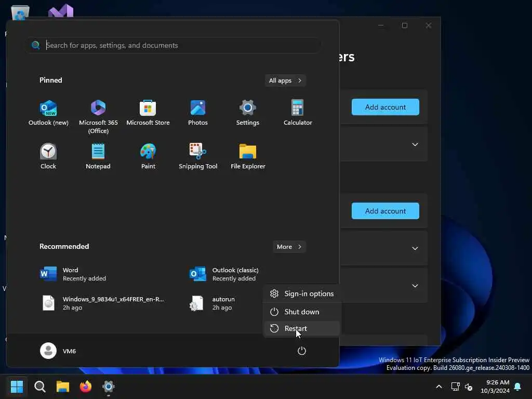Click the Start button on taskbar
The width and height of the screenshot is (532, 399).
pos(17,387)
